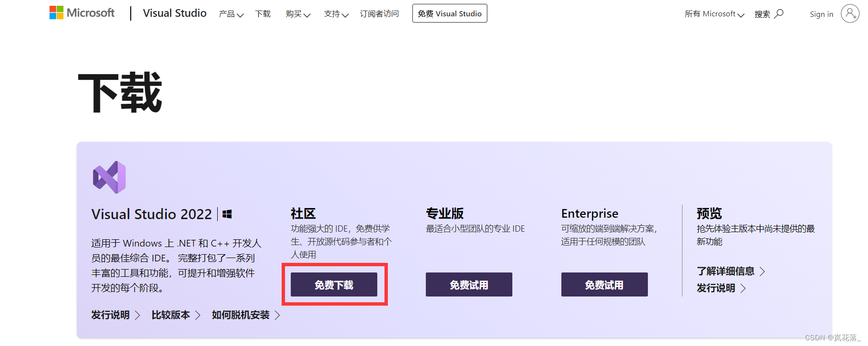The image size is (868, 346).
Task: Open the 下载 navigation item
Action: point(263,14)
